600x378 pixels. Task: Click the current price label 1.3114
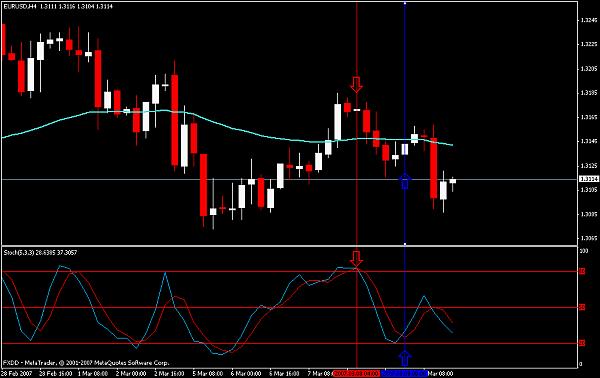coord(589,179)
